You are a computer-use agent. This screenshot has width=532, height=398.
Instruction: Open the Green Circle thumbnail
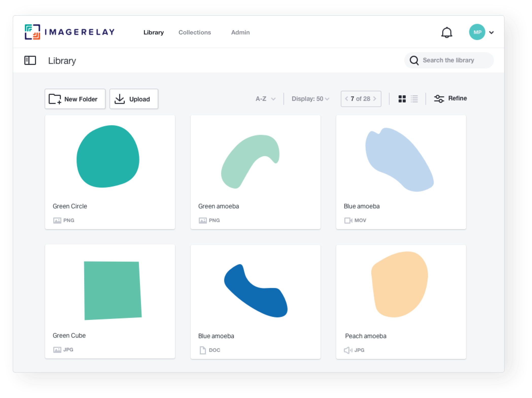108,157
